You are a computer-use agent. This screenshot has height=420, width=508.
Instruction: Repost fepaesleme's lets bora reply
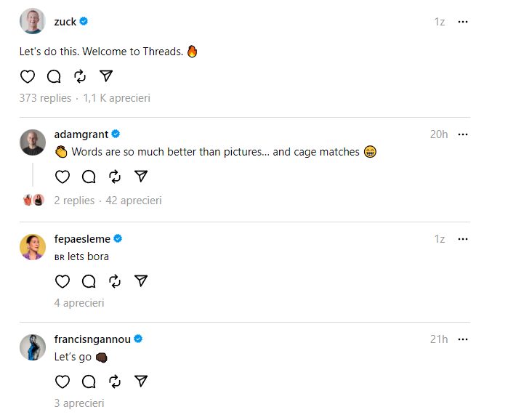pyautogui.click(x=115, y=281)
